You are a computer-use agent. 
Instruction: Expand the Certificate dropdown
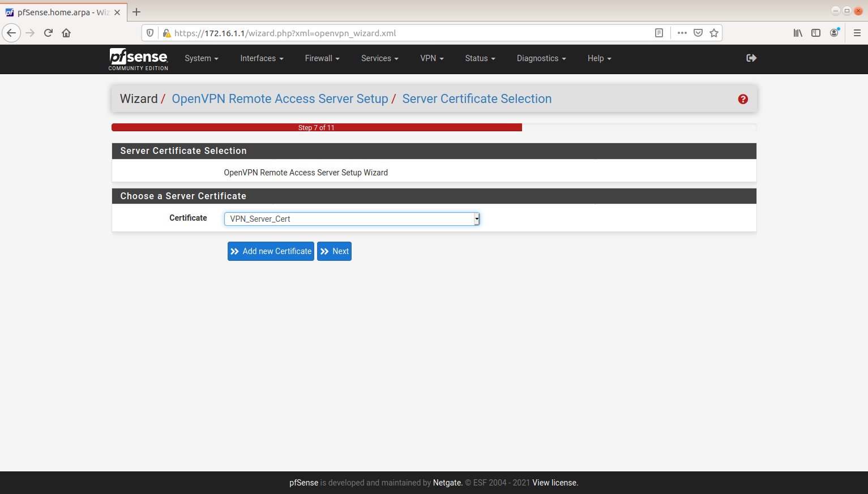tap(352, 219)
